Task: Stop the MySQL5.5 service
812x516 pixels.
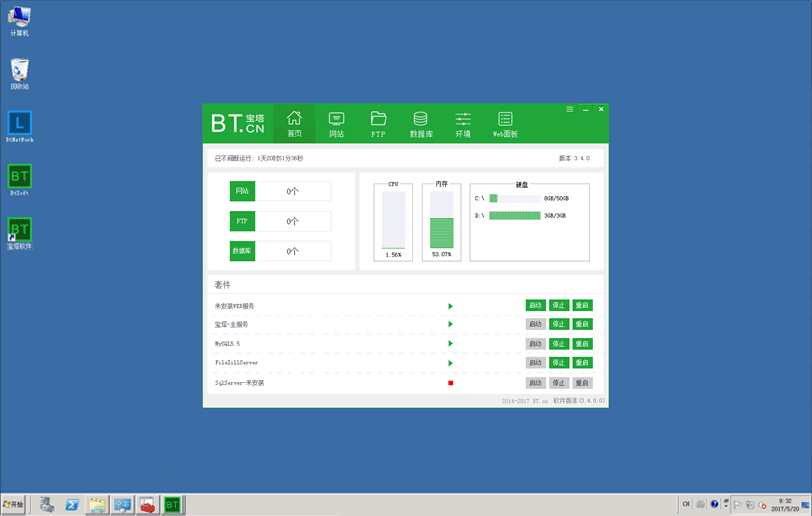Action: (559, 344)
